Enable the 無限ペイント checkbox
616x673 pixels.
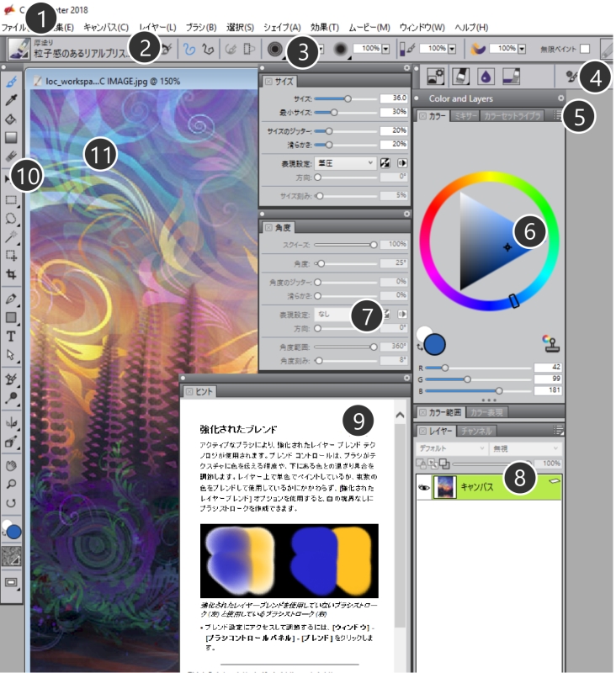(584, 49)
